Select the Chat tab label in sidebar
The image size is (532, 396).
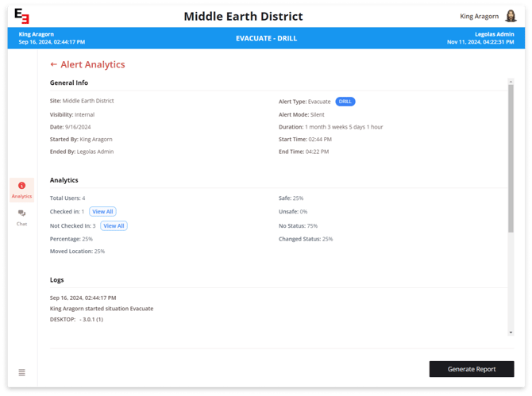click(x=21, y=224)
